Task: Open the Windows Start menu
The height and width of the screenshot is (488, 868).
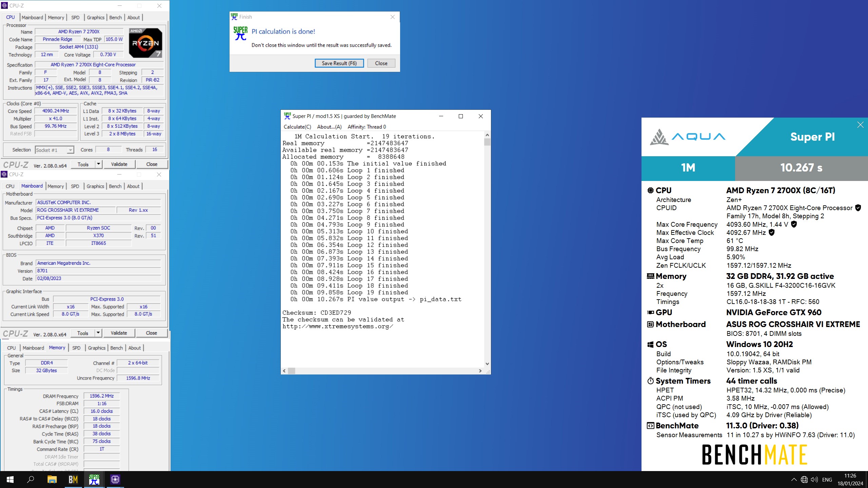Action: (x=10, y=480)
